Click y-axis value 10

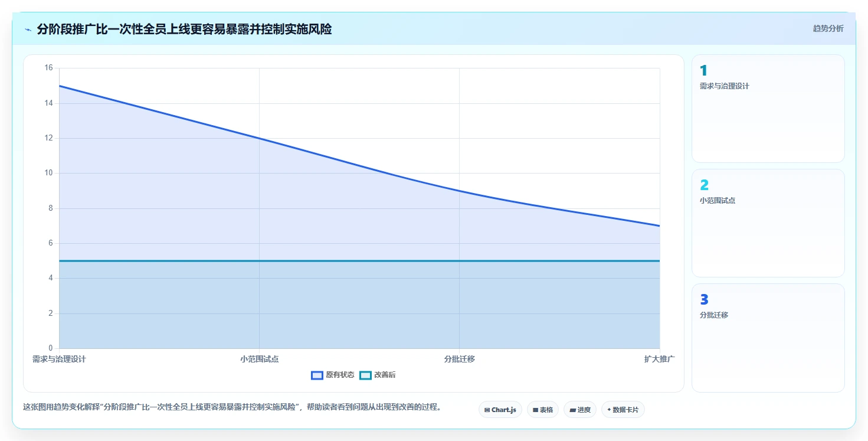tap(48, 173)
